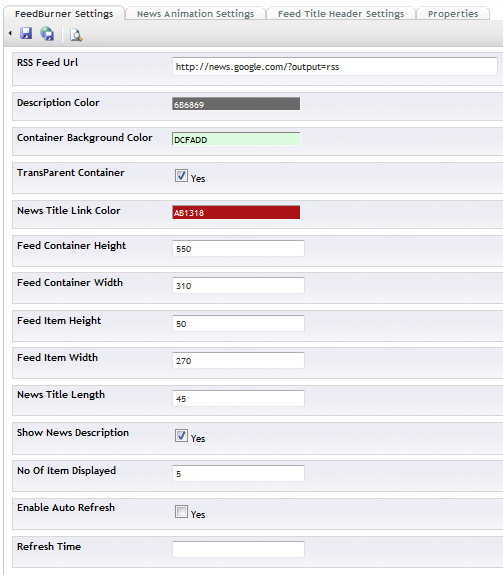Open the News Title Link Color swatch

tap(236, 212)
